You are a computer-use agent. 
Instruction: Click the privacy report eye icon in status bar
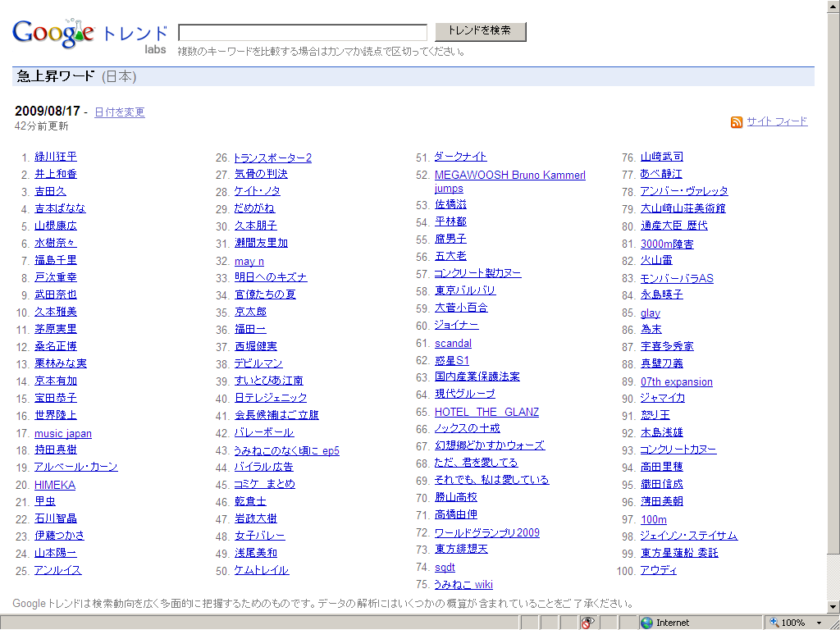(588, 623)
